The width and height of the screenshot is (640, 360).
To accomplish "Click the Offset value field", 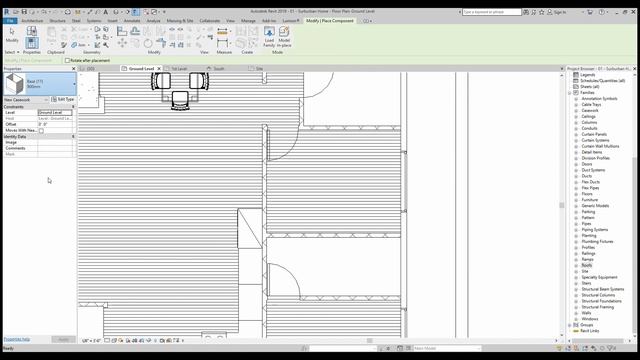I will (x=55, y=124).
